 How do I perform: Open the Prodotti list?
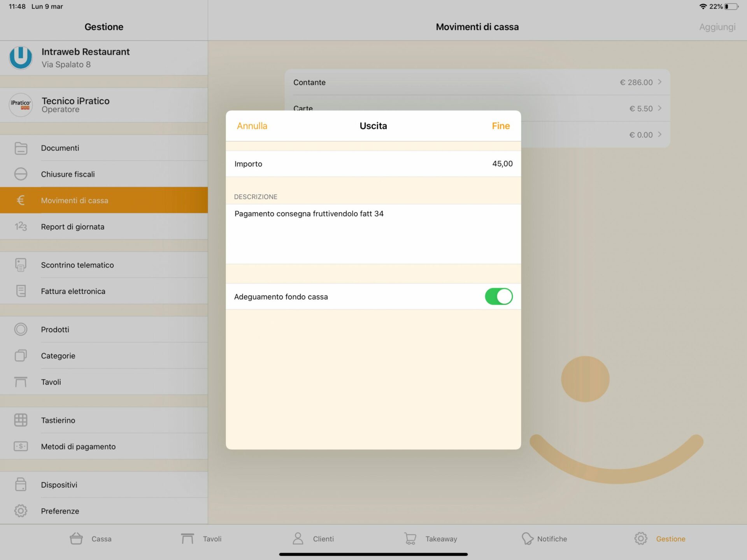click(104, 329)
